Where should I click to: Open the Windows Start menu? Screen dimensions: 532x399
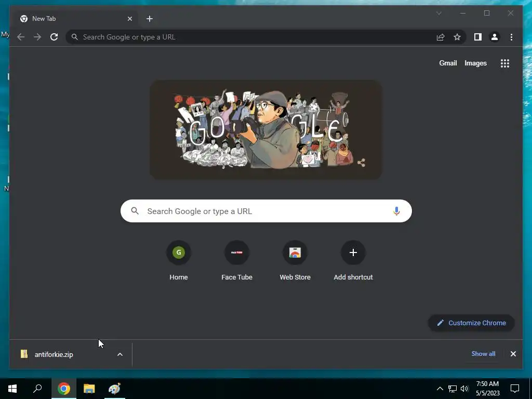coord(12,389)
